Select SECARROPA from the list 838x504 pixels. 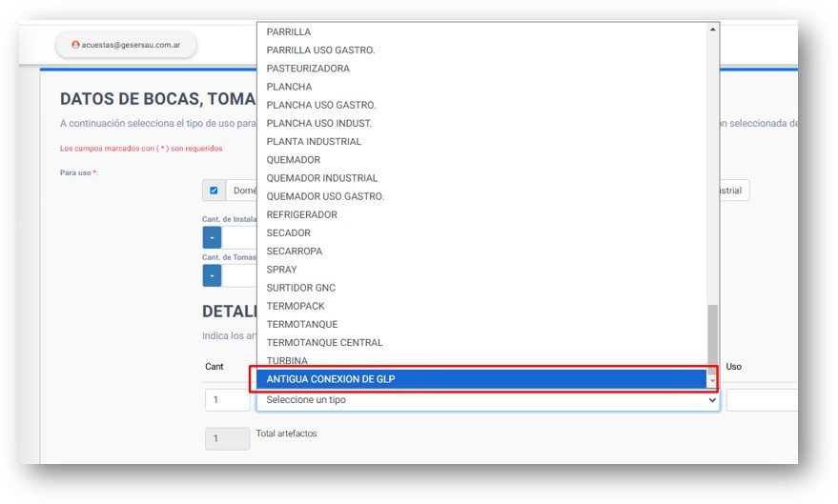pos(295,252)
